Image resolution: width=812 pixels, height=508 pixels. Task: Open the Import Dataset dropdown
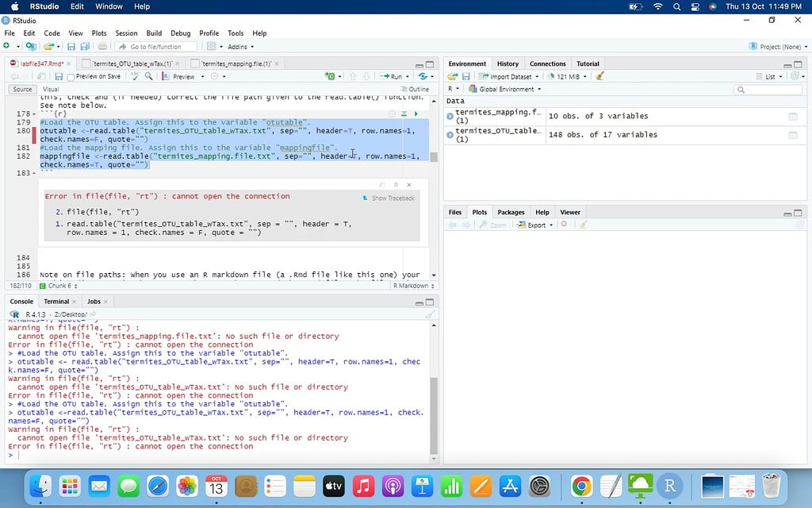tap(511, 76)
